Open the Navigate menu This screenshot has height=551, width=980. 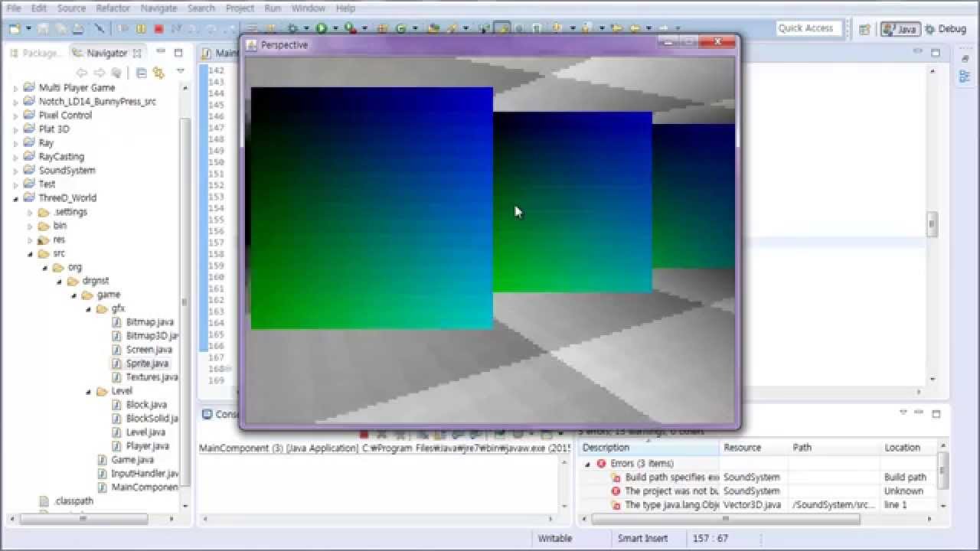(x=158, y=8)
